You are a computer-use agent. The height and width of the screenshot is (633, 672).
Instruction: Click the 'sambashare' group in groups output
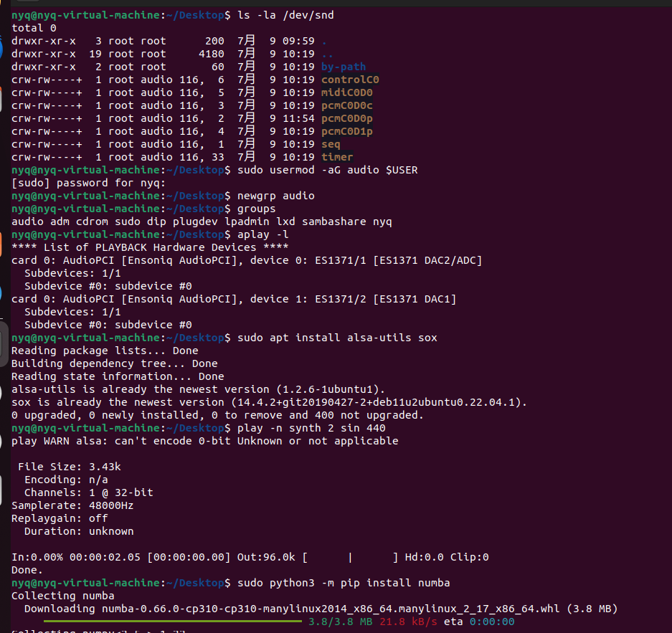pos(334,222)
